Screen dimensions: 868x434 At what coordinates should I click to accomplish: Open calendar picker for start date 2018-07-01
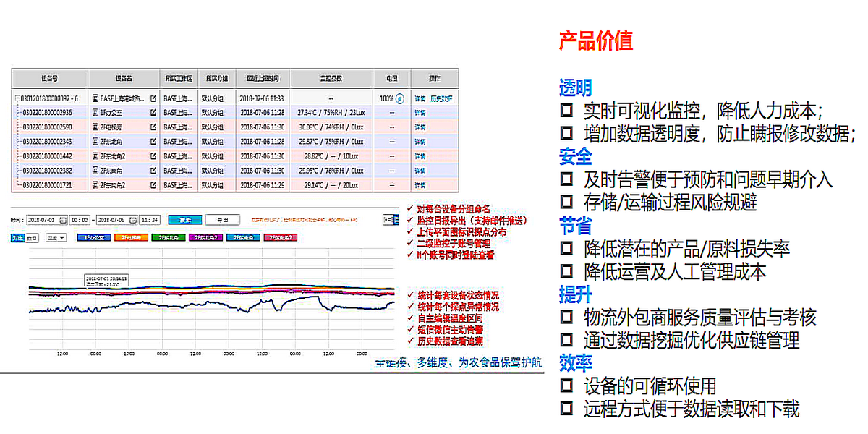(x=63, y=220)
